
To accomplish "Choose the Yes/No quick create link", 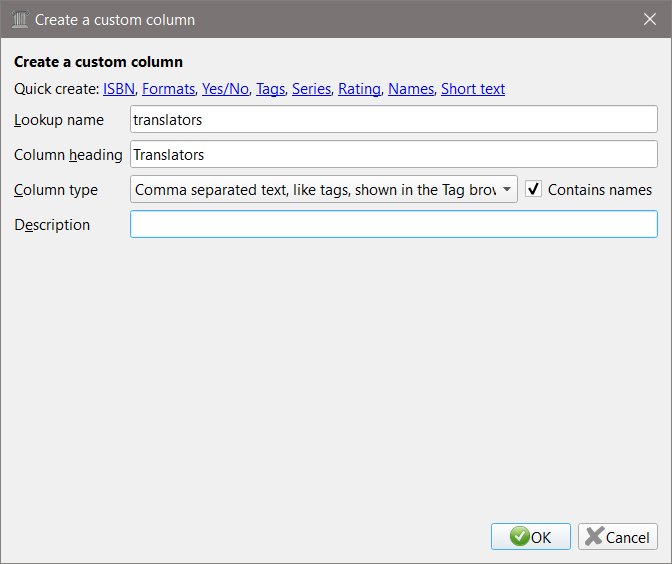I will [x=225, y=89].
